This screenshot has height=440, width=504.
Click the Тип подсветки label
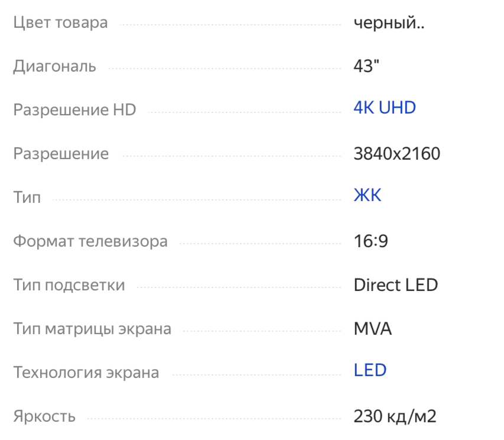point(69,285)
